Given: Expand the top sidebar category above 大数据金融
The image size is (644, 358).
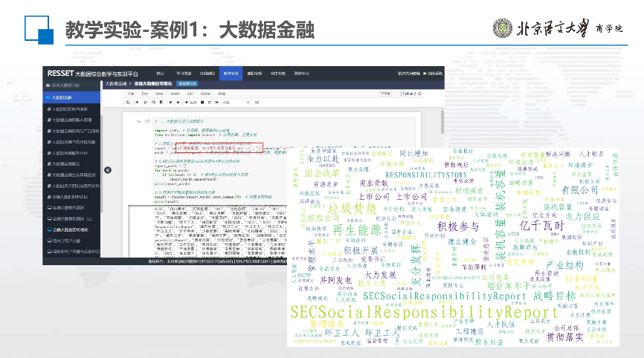Looking at the screenshot, I should (x=71, y=86).
